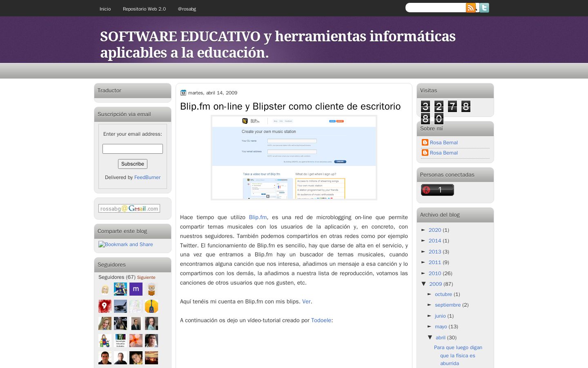Expand the 2011 archive arrow
The image size is (588, 368).
point(424,263)
